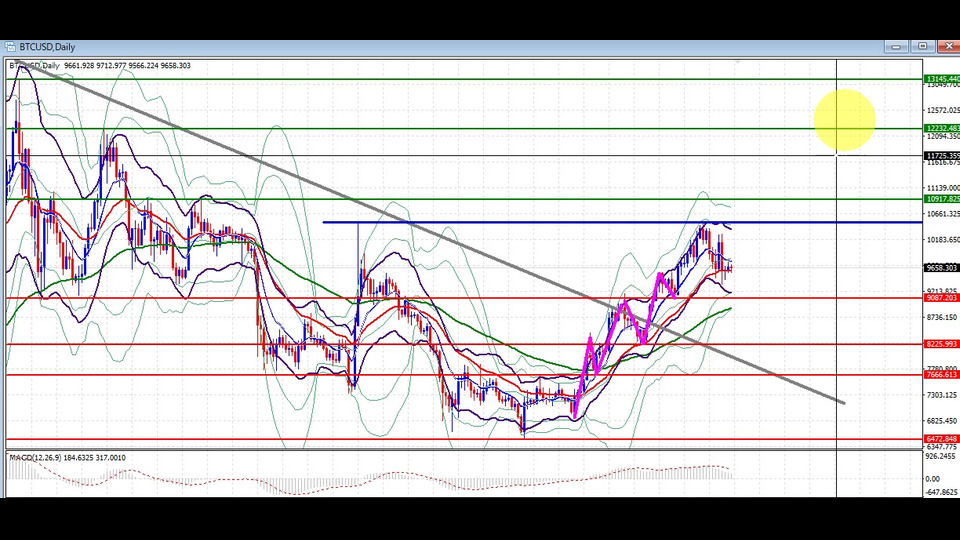Click the black 9658.303 current price label
Screen dimensions: 960x540
[x=942, y=268]
